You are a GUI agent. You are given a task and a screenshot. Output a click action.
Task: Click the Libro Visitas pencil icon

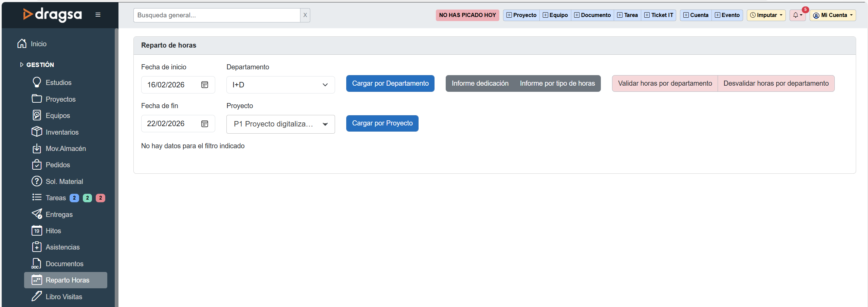tap(37, 296)
